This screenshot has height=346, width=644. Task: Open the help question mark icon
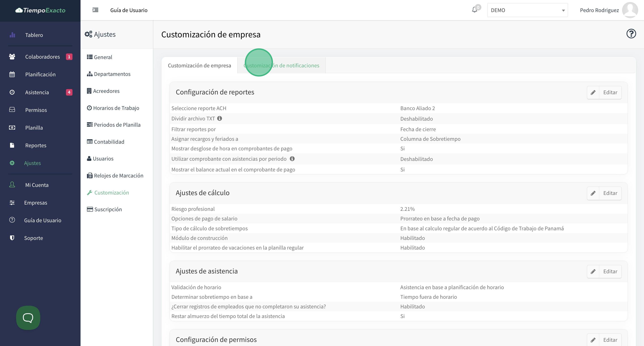click(x=631, y=34)
